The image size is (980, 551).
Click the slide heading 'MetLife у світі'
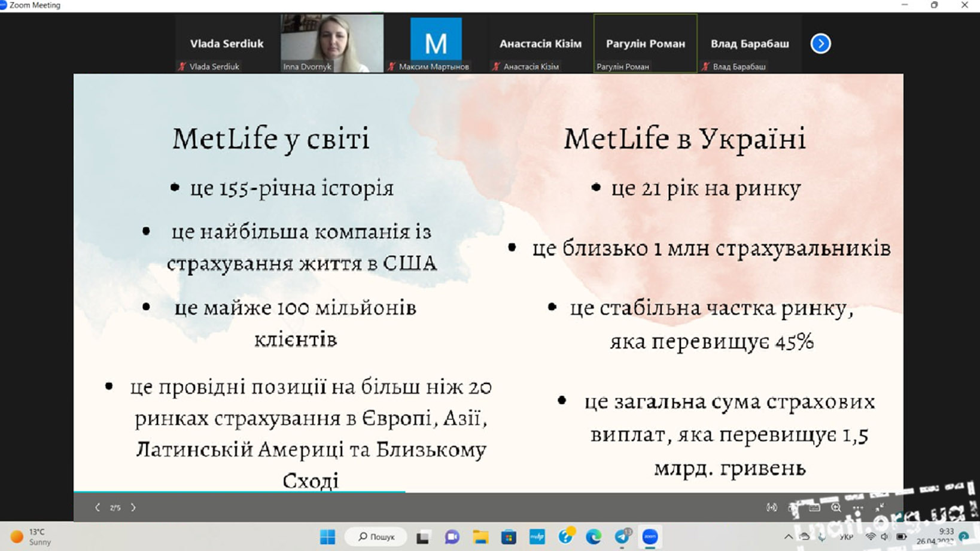click(x=271, y=139)
